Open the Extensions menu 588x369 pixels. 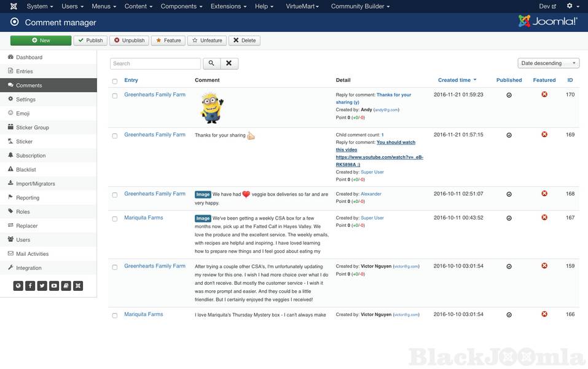(229, 6)
